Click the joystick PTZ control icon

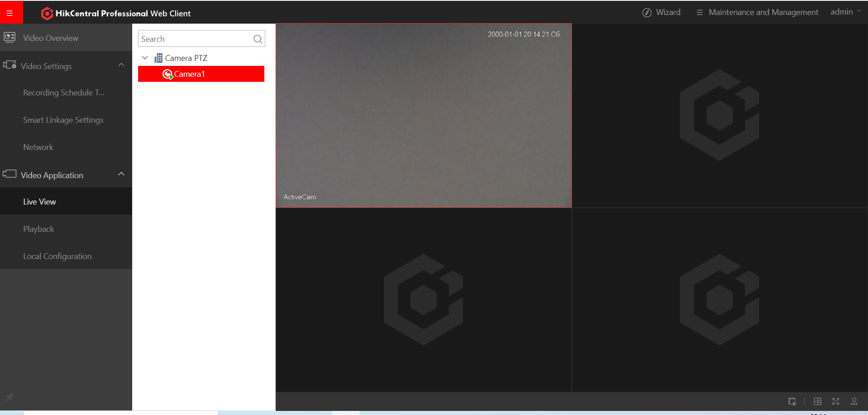tap(854, 401)
